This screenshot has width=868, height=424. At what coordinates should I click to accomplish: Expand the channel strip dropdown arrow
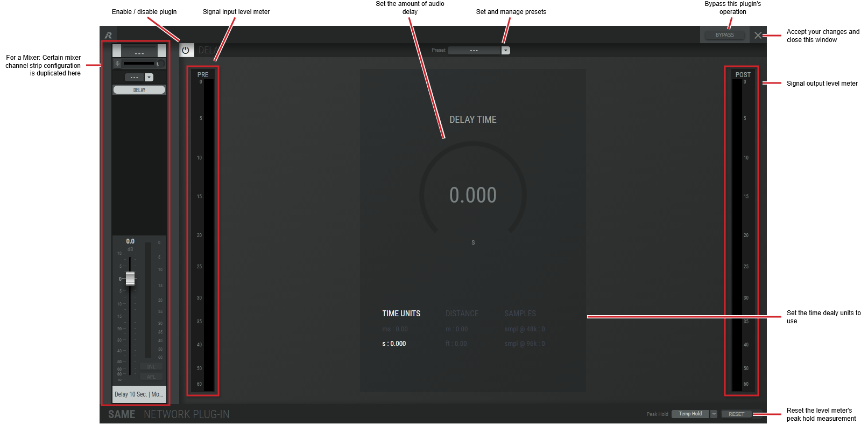click(x=149, y=77)
